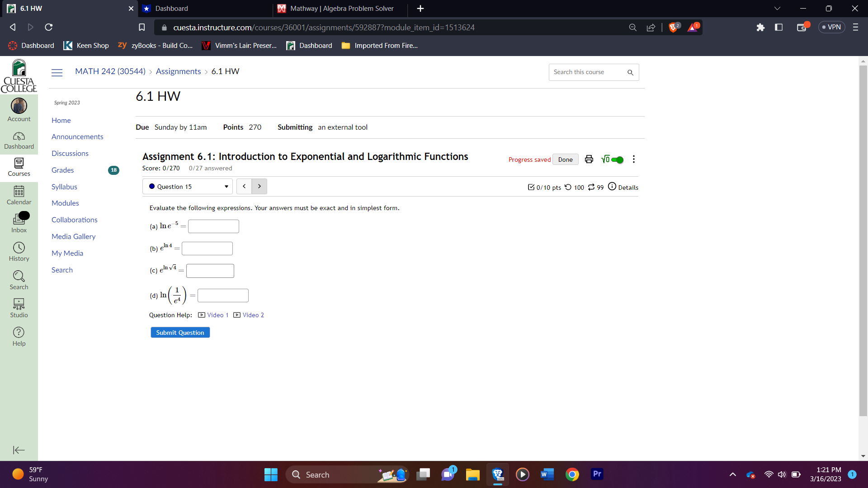
Task: Open Calendar from the Canvas sidebar
Action: click(x=19, y=195)
